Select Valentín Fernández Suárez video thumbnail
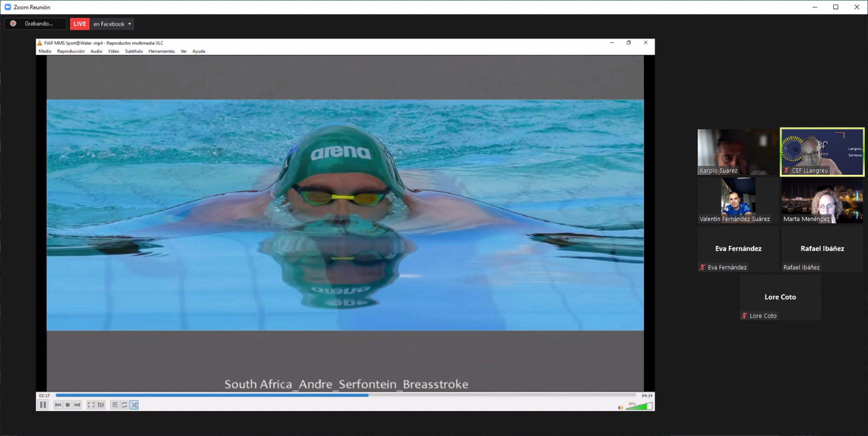The image size is (868, 436). point(738,200)
